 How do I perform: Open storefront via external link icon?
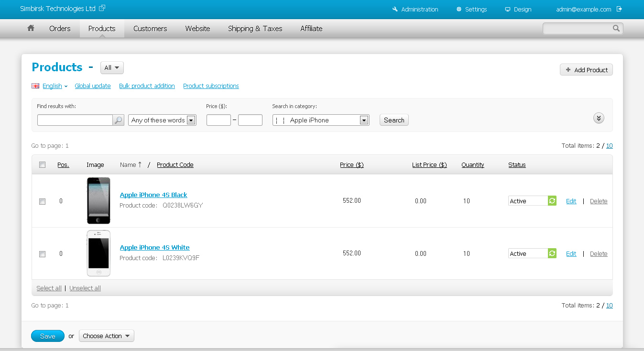[102, 8]
